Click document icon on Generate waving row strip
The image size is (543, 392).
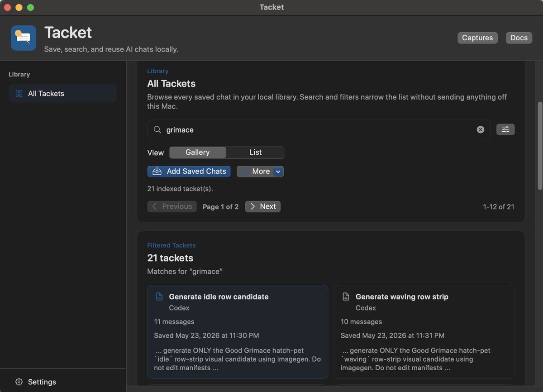pyautogui.click(x=346, y=297)
